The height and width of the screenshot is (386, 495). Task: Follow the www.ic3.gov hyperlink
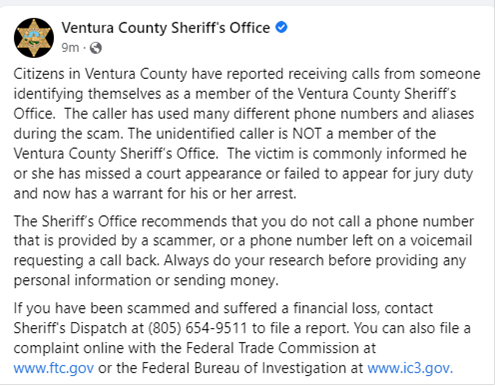point(410,368)
